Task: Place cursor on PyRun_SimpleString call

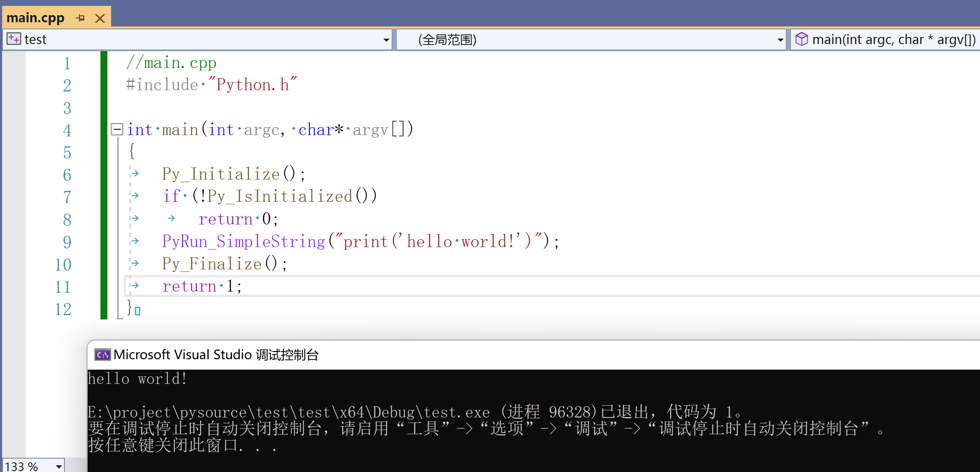Action: point(243,242)
